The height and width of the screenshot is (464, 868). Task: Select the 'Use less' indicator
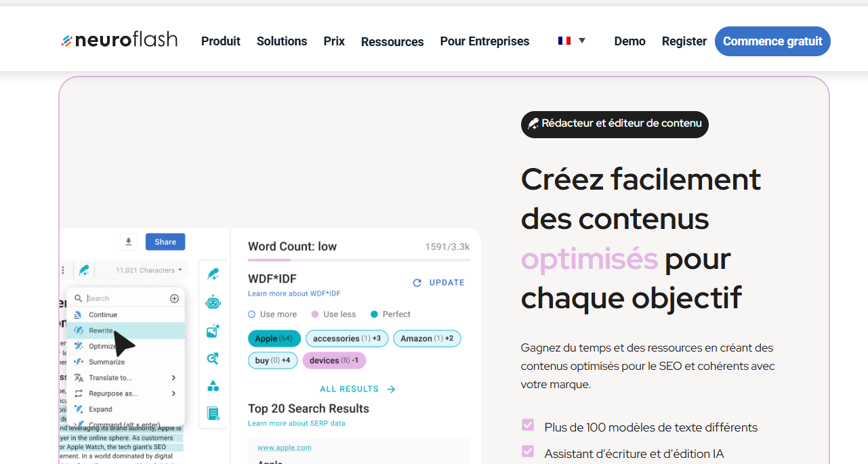point(315,314)
